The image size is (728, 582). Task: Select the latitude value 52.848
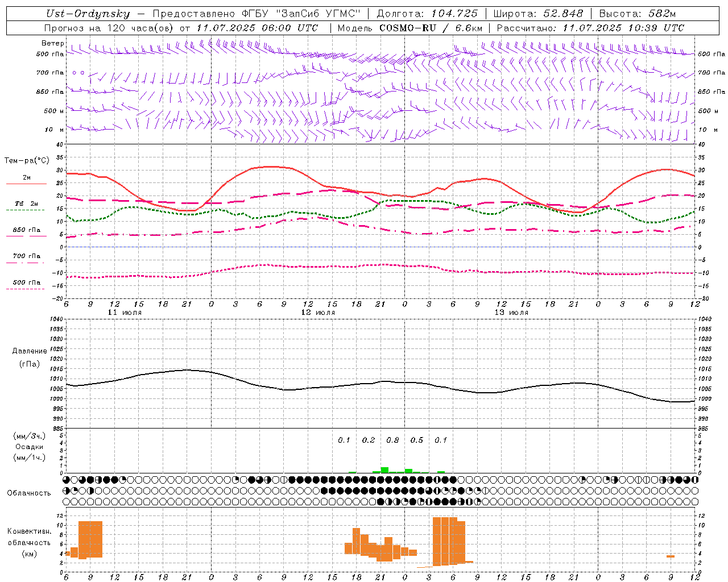pyautogui.click(x=563, y=14)
